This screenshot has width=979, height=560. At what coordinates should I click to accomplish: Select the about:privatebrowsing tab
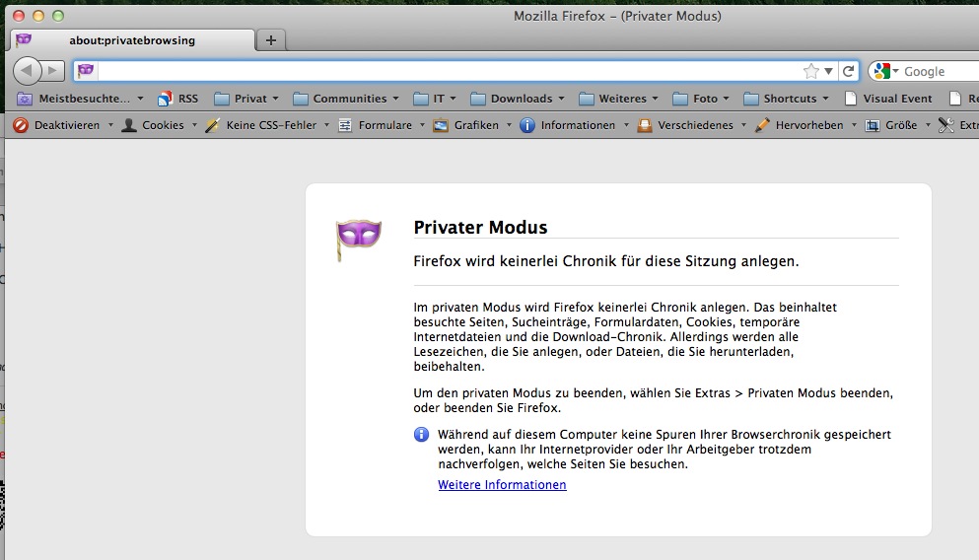(x=131, y=40)
